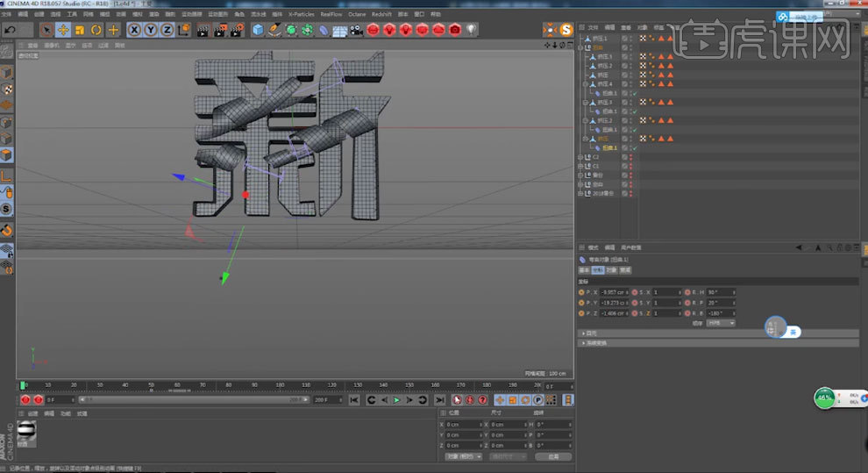
Task: Open the RealFlow menu
Action: tap(331, 14)
